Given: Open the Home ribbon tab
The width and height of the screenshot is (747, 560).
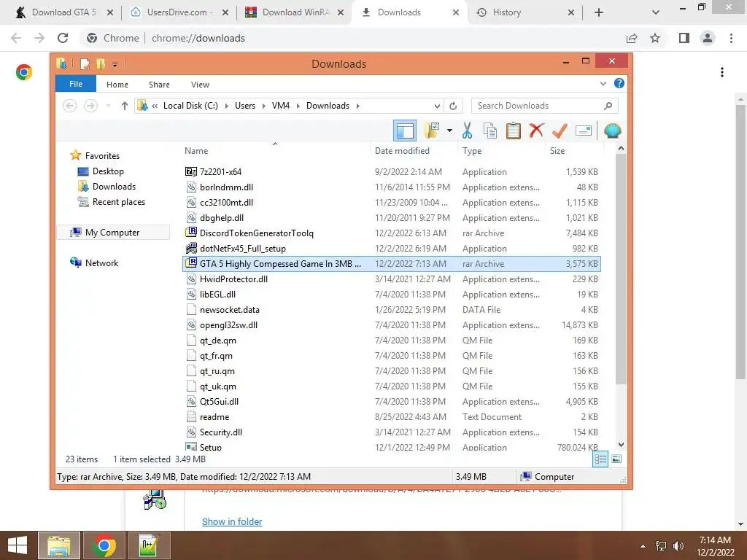Looking at the screenshot, I should coord(117,85).
